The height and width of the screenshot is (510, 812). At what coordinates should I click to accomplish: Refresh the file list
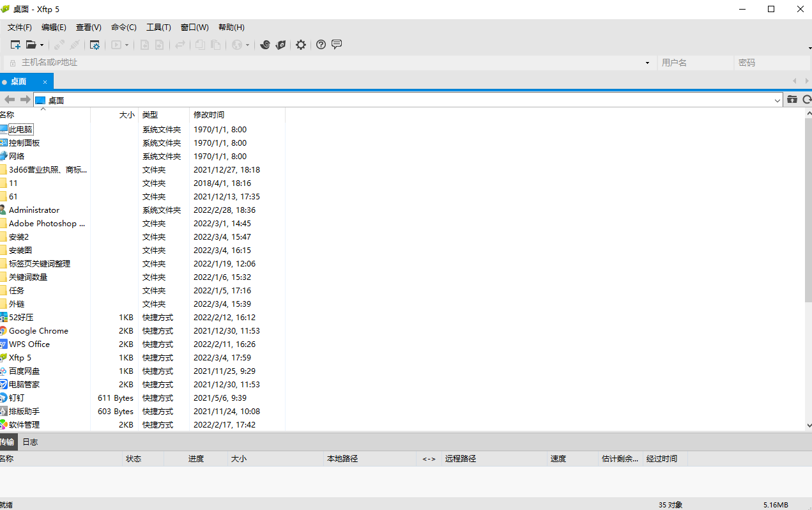[x=807, y=100]
